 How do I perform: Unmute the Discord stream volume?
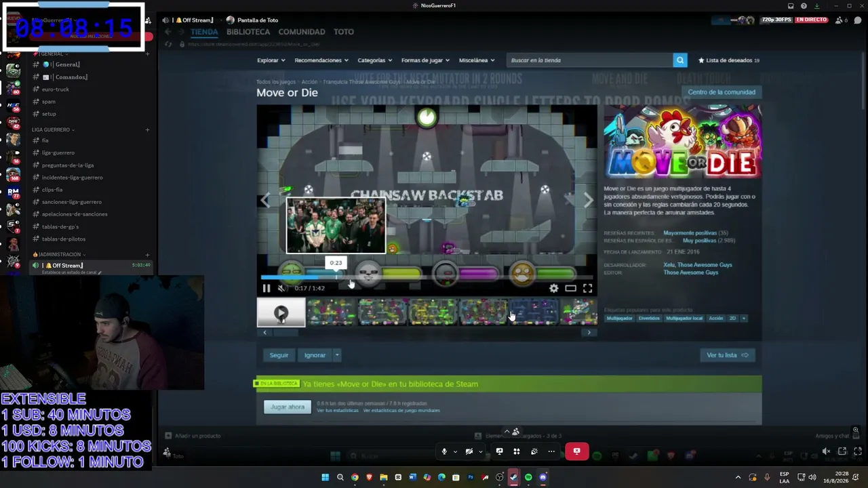click(x=826, y=451)
